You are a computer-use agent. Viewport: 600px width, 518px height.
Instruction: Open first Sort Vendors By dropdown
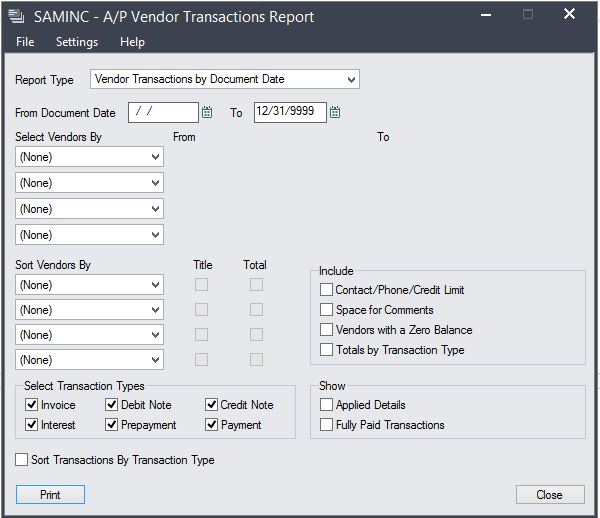pos(89,284)
